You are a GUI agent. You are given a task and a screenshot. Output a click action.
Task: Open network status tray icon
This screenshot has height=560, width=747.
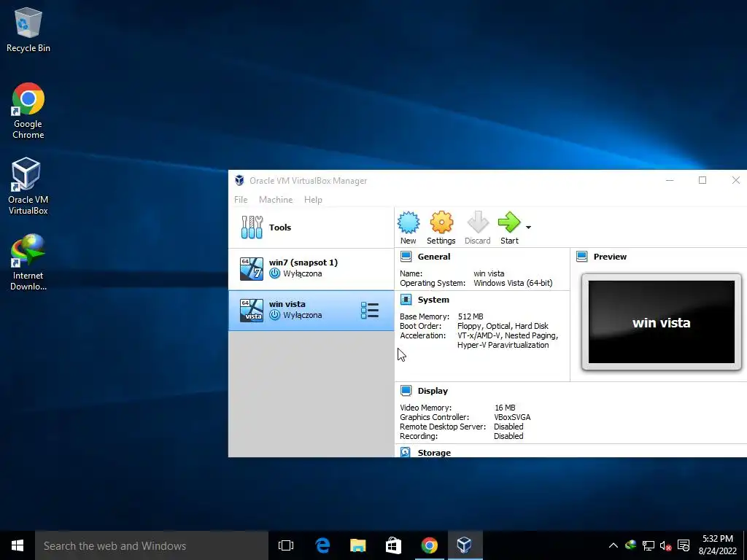649,545
